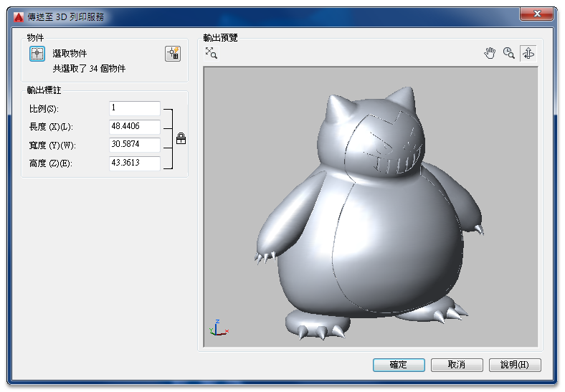Click the 3D model output preview

371,207
